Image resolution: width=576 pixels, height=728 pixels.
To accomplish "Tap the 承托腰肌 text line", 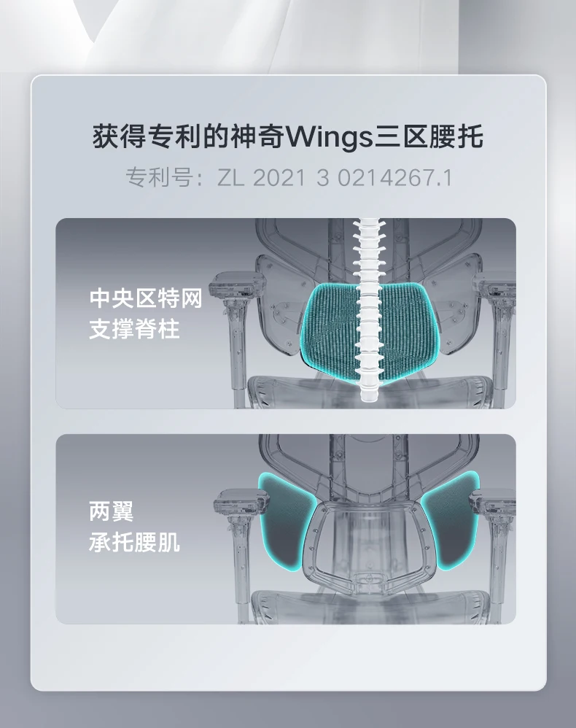I will click(x=134, y=542).
